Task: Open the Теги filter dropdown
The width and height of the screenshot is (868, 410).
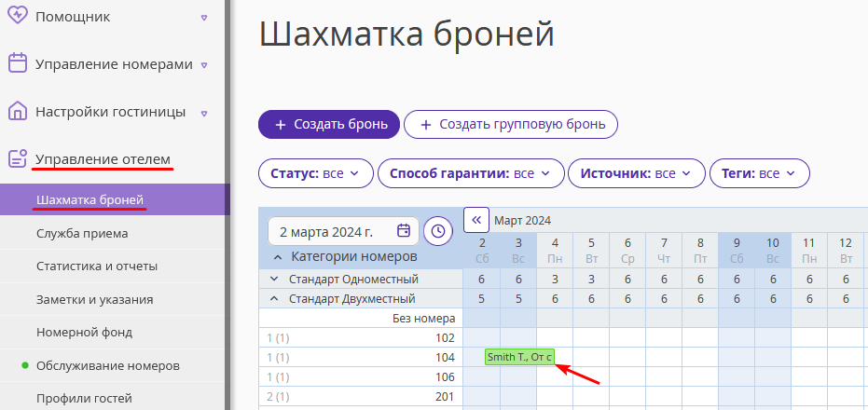Action: [x=760, y=173]
